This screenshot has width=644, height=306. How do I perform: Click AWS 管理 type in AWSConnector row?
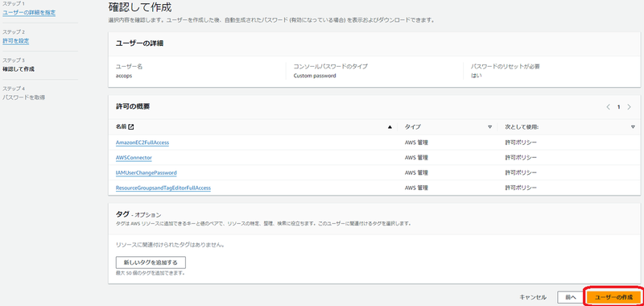pos(416,158)
